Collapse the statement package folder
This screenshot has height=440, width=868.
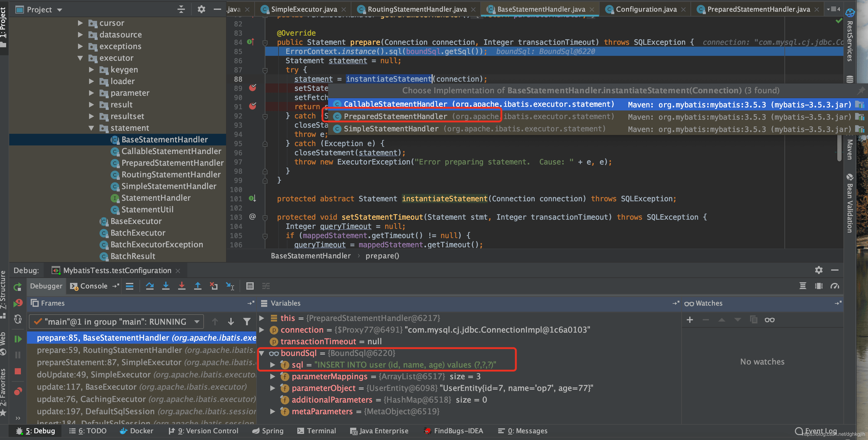click(91, 128)
